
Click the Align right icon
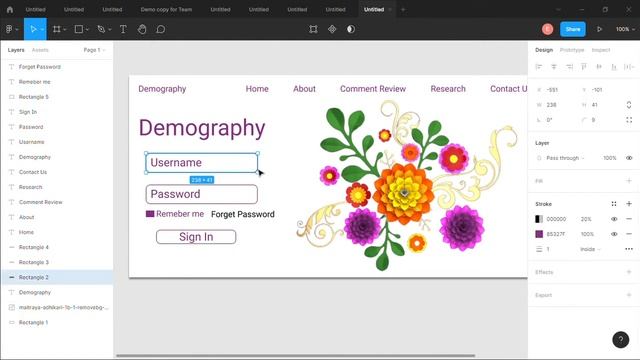coord(569,67)
